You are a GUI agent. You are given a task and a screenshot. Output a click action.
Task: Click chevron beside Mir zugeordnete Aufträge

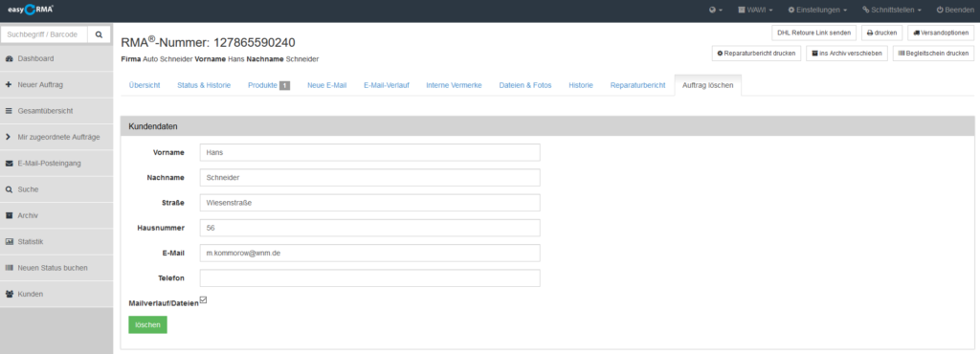point(8,137)
